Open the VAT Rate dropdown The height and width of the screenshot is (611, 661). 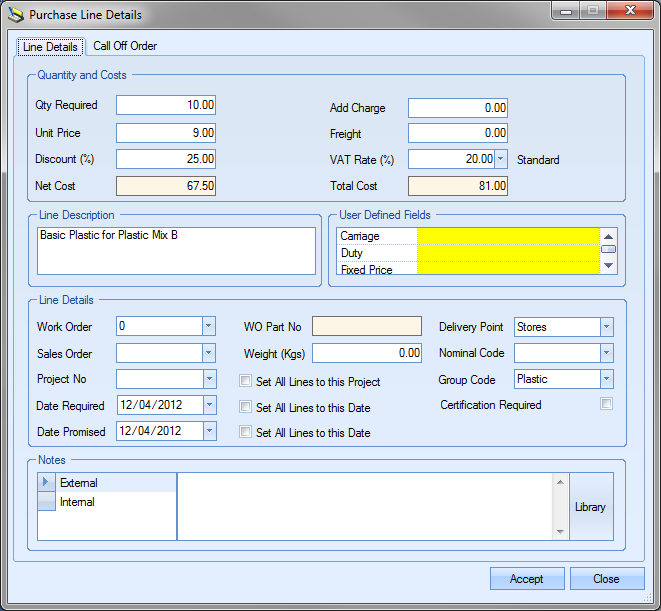(501, 159)
